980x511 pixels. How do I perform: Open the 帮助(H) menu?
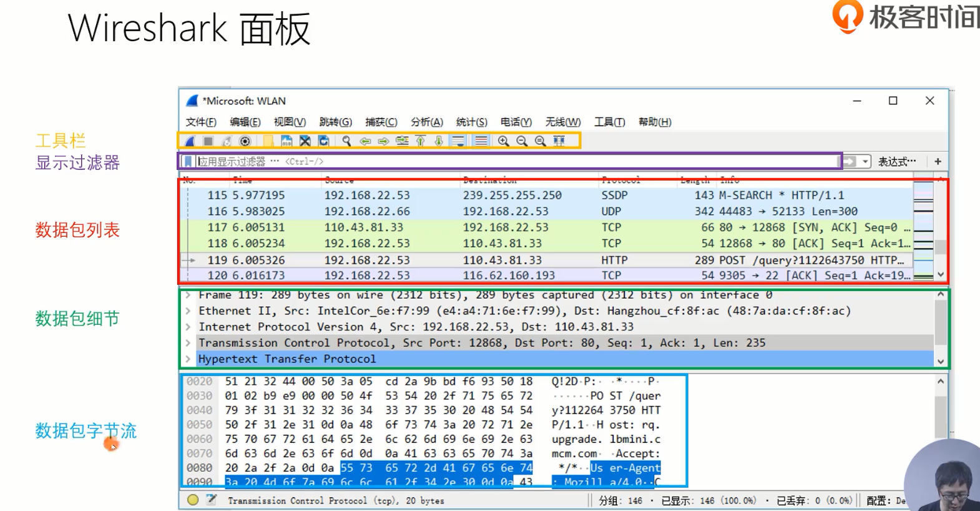[655, 122]
